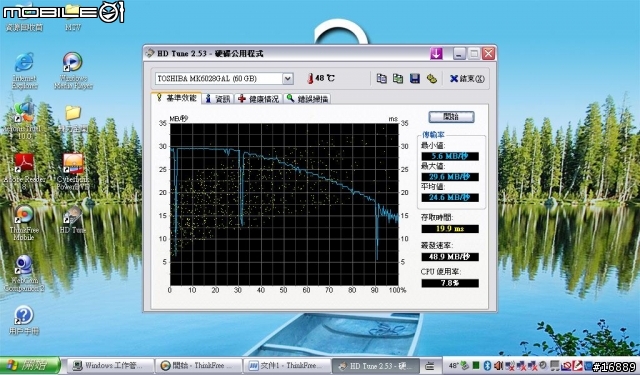Screen dimensions: 640x375
Task: Open the MTV folder on desktop
Action: pyautogui.click(x=73, y=18)
